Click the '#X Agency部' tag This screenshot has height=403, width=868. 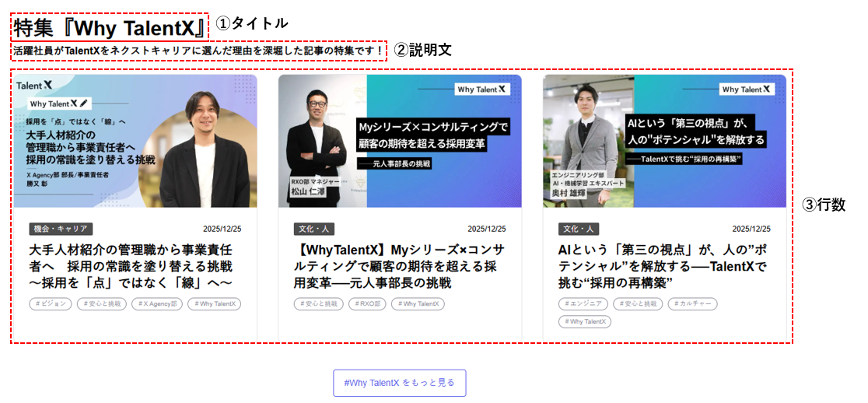156,304
